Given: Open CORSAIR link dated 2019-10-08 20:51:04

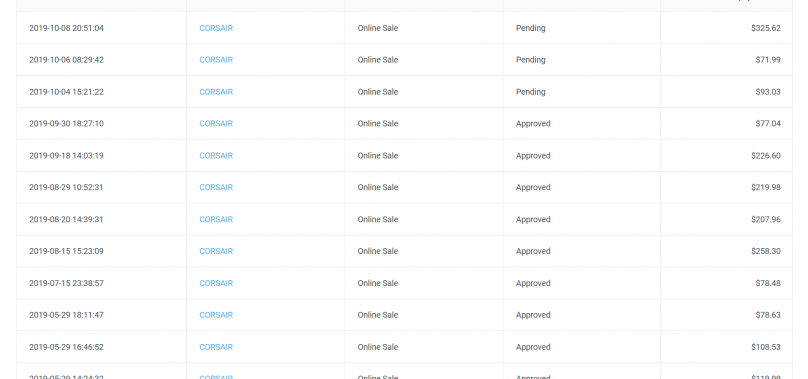Looking at the screenshot, I should click(216, 28).
